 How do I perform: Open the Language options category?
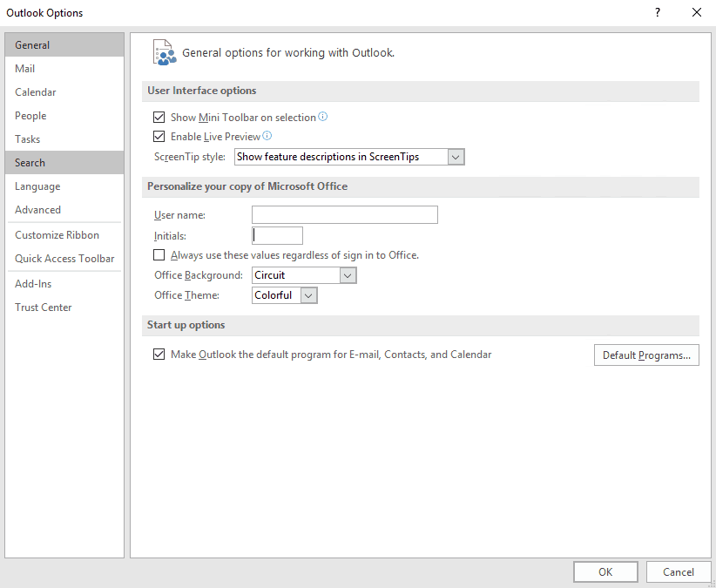(x=64, y=186)
